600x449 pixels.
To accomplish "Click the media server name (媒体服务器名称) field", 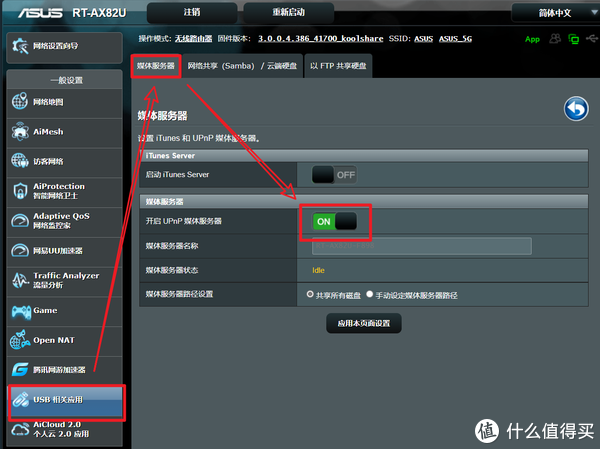I will (x=422, y=246).
